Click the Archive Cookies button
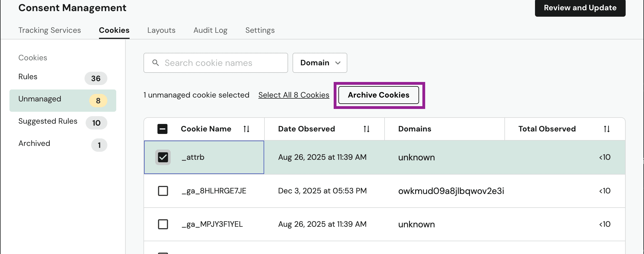This screenshot has height=254, width=644. [378, 95]
